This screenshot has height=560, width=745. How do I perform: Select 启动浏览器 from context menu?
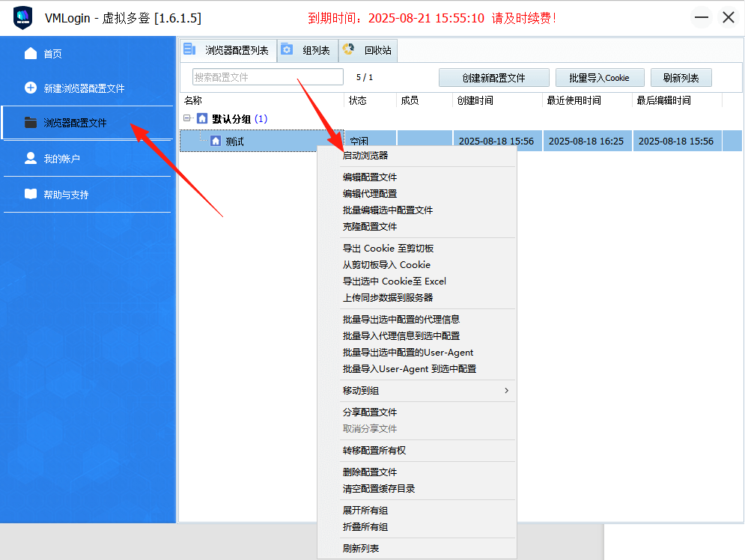click(x=365, y=156)
